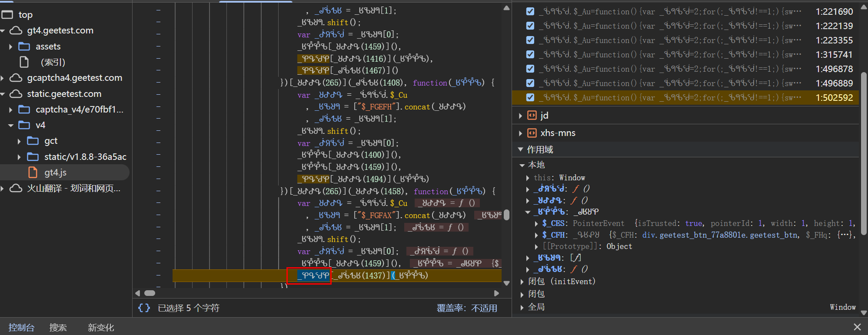Click the code editor horizontal scrollbar thumb

pos(150,293)
